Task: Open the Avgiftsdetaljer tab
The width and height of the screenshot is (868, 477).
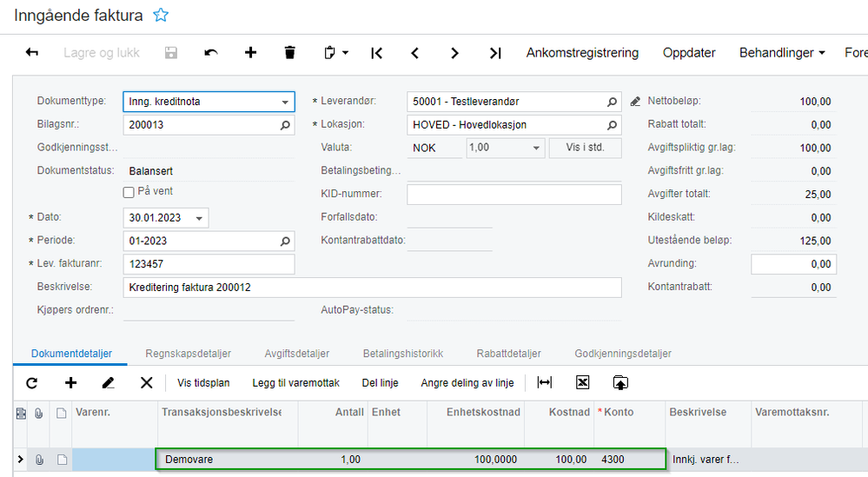Action: point(296,354)
